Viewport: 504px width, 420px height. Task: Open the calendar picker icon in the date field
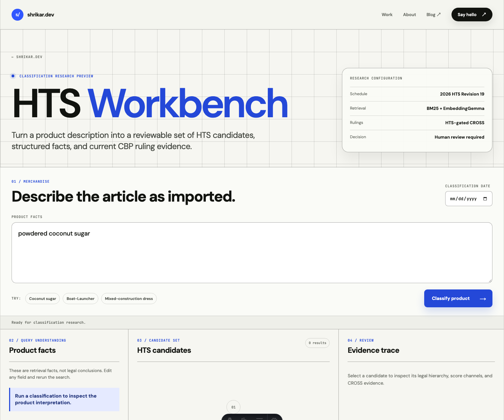(485, 199)
